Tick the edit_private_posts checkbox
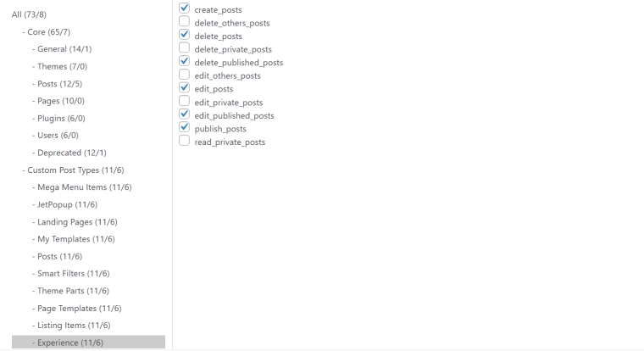644x351 pixels. click(184, 101)
